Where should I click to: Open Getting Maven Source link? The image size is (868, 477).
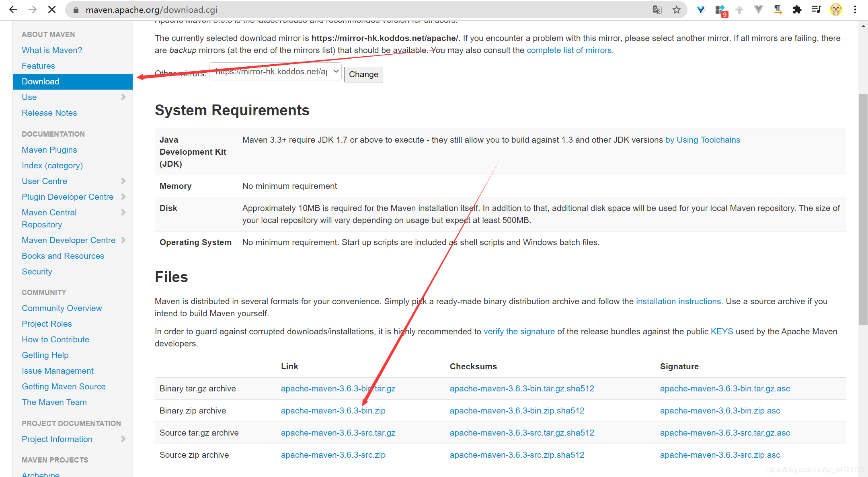pos(64,387)
